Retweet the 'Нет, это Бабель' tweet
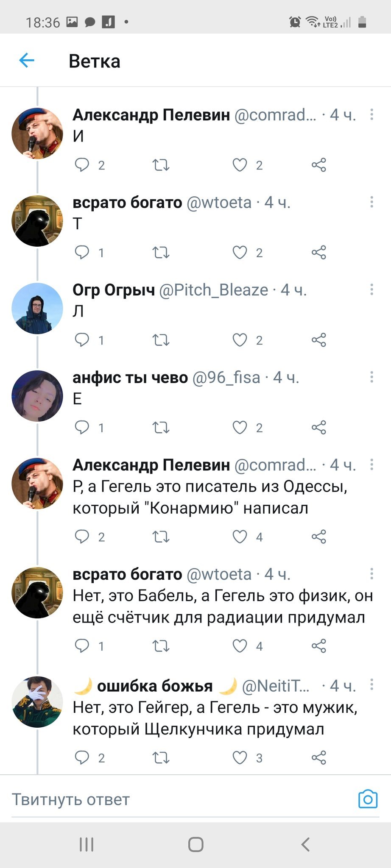The width and height of the screenshot is (391, 868). coord(161,646)
